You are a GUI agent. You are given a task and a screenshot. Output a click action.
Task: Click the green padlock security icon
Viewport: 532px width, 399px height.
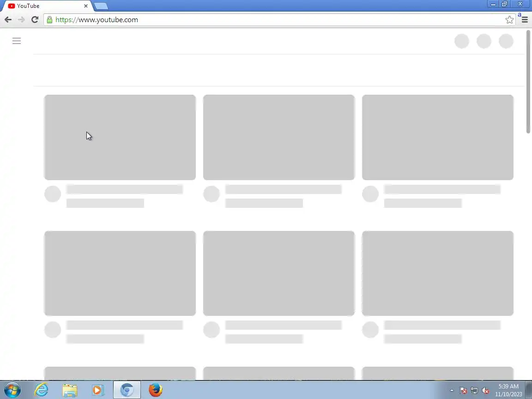click(49, 20)
